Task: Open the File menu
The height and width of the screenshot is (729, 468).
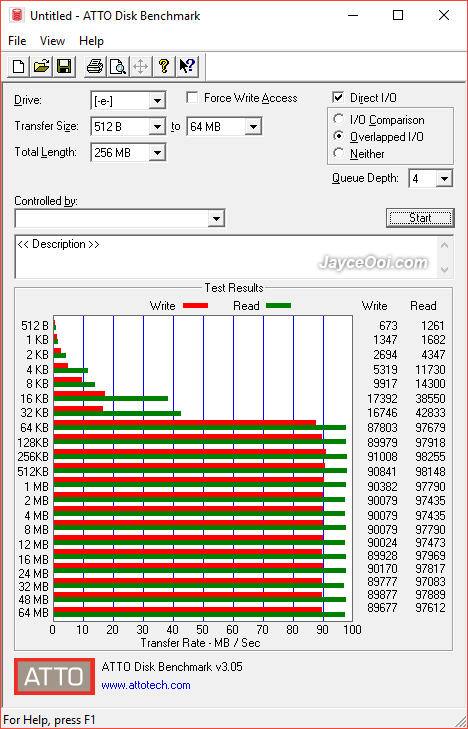Action: (17, 41)
